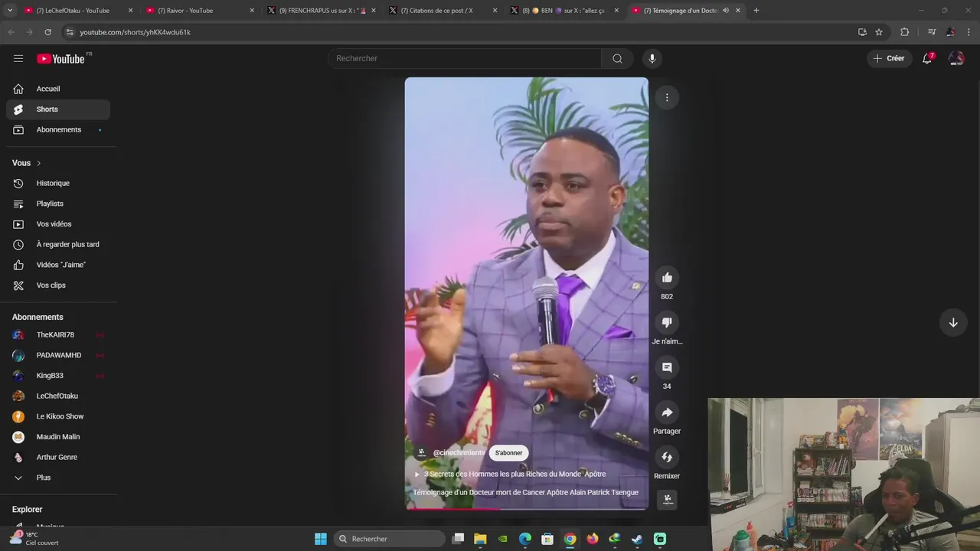This screenshot has height=551, width=980.
Task: Open LeChefOtaku subscription channel
Action: click(58, 396)
